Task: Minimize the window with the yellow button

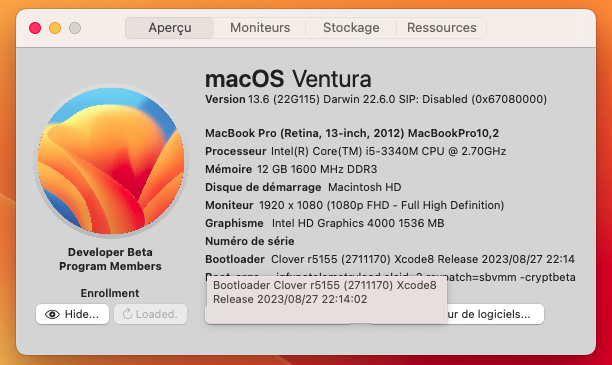Action: tap(55, 28)
